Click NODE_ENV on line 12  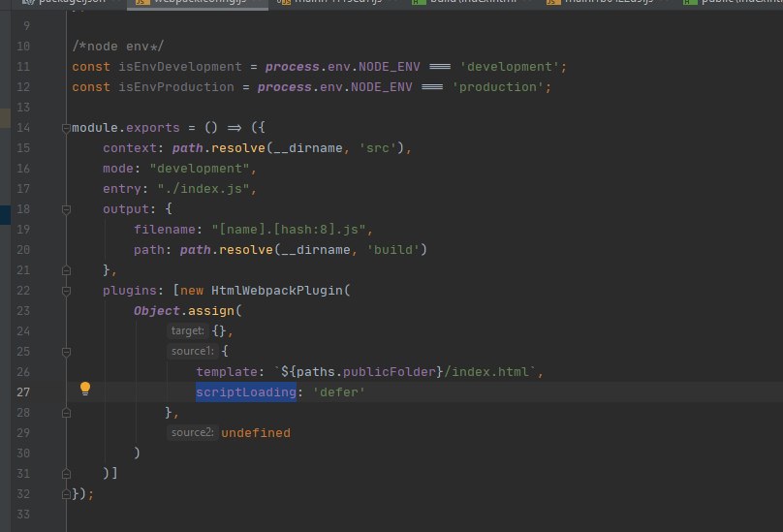[x=381, y=87]
